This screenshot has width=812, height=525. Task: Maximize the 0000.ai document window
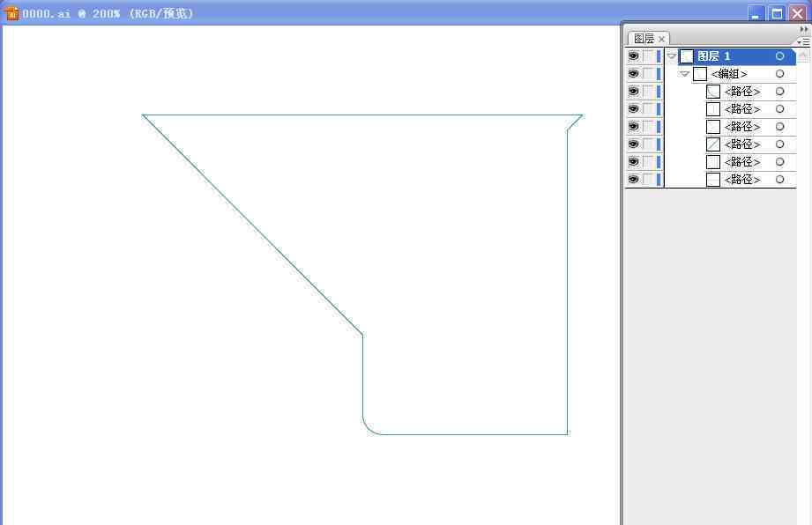[777, 13]
